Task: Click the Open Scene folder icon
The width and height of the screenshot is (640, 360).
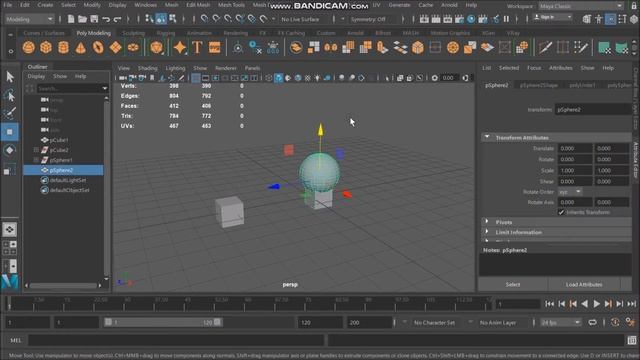Action: point(82,19)
